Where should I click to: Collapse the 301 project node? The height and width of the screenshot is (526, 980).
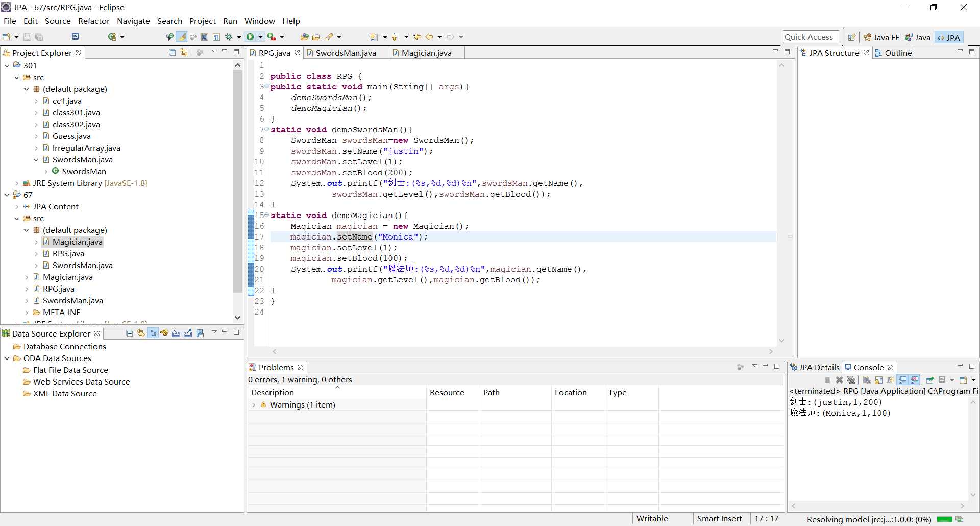(x=7, y=65)
